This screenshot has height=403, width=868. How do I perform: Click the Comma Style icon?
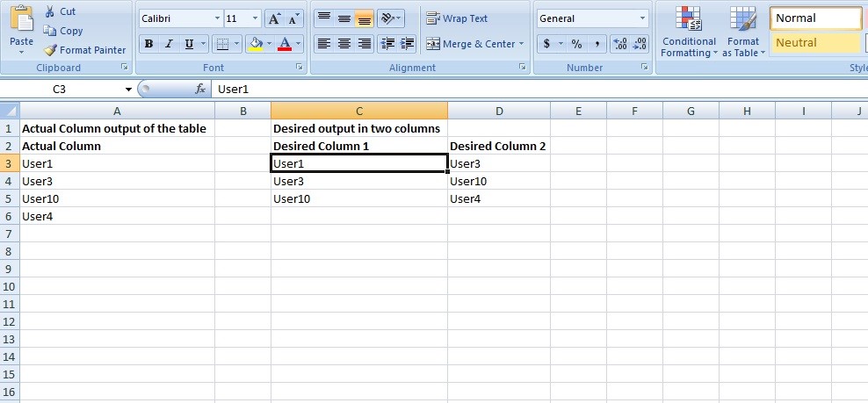click(597, 44)
